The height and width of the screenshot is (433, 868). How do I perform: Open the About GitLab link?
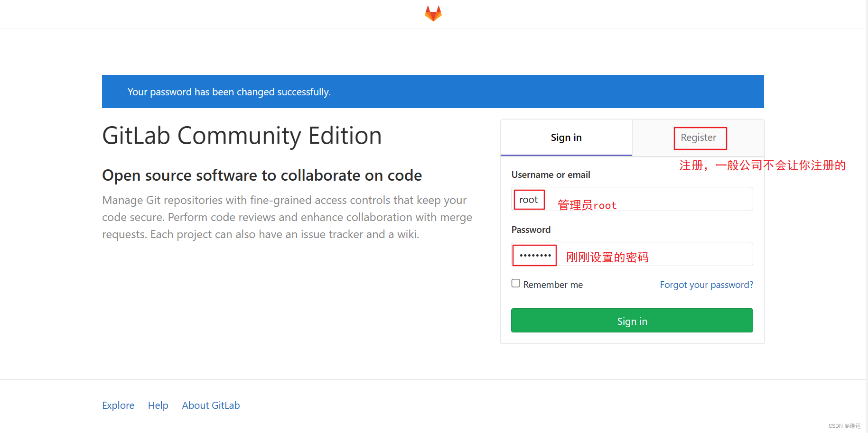pyautogui.click(x=211, y=405)
